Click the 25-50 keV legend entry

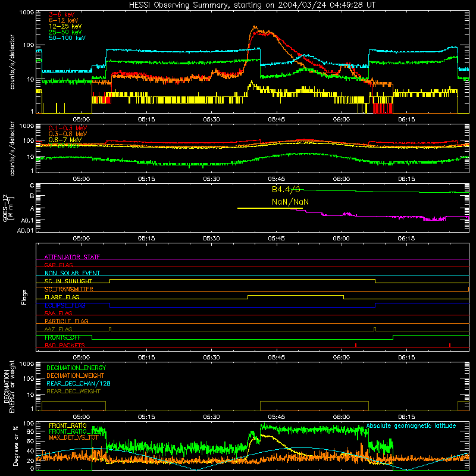point(65,32)
